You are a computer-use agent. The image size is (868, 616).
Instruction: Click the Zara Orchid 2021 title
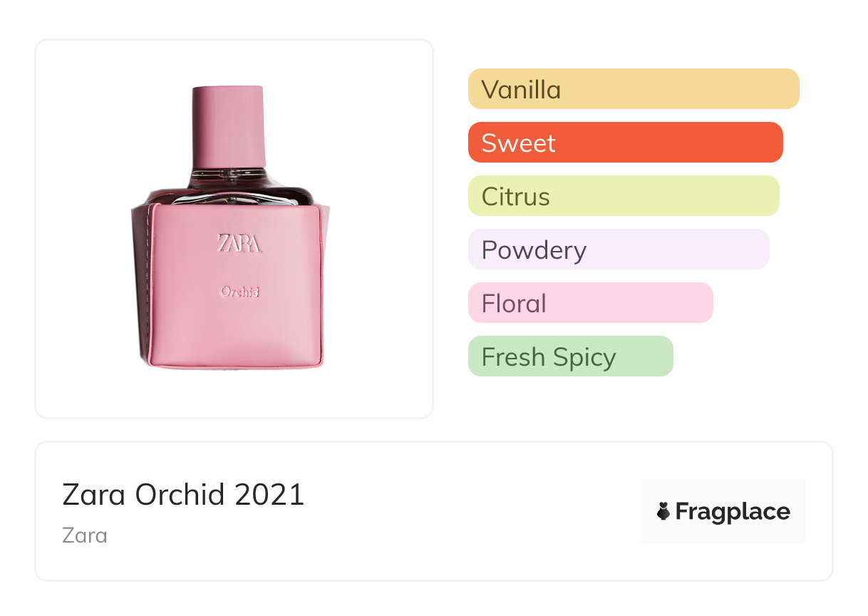point(183,495)
